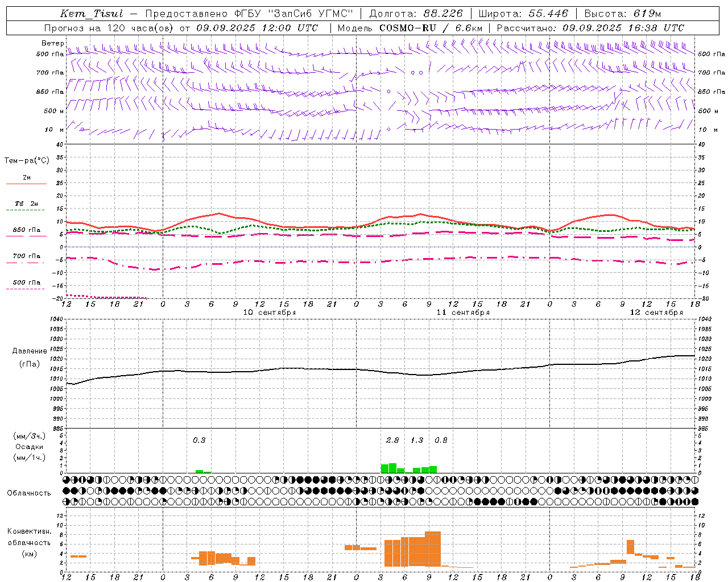Click the 'Облачность' cloudiness label
Screen dimensions: 728x582
[29, 493]
